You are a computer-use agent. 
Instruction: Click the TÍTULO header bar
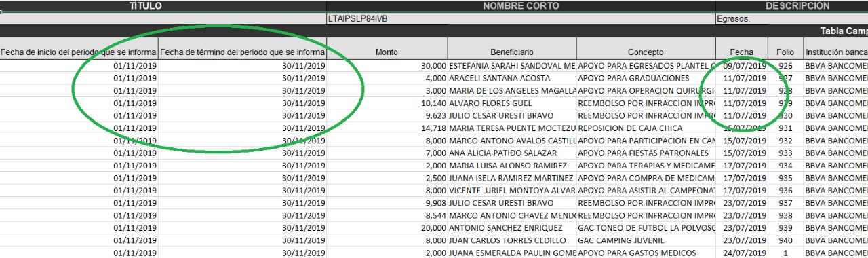click(163, 5)
